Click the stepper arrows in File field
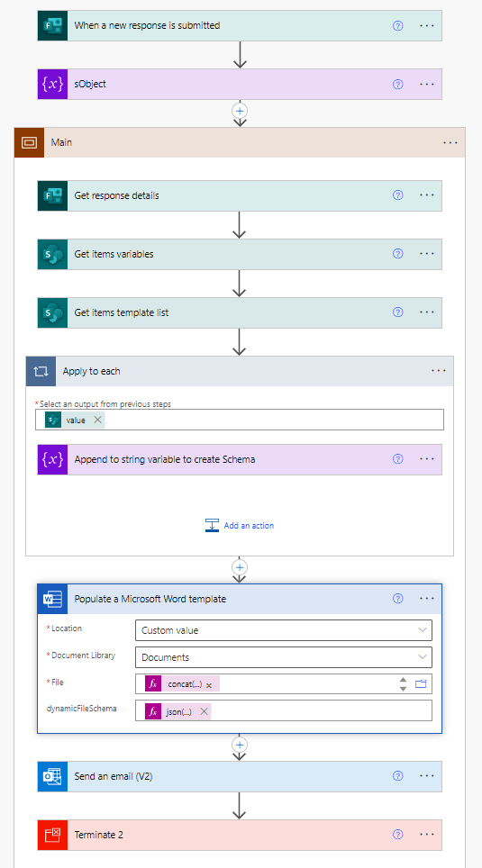The width and height of the screenshot is (482, 868). tap(404, 683)
